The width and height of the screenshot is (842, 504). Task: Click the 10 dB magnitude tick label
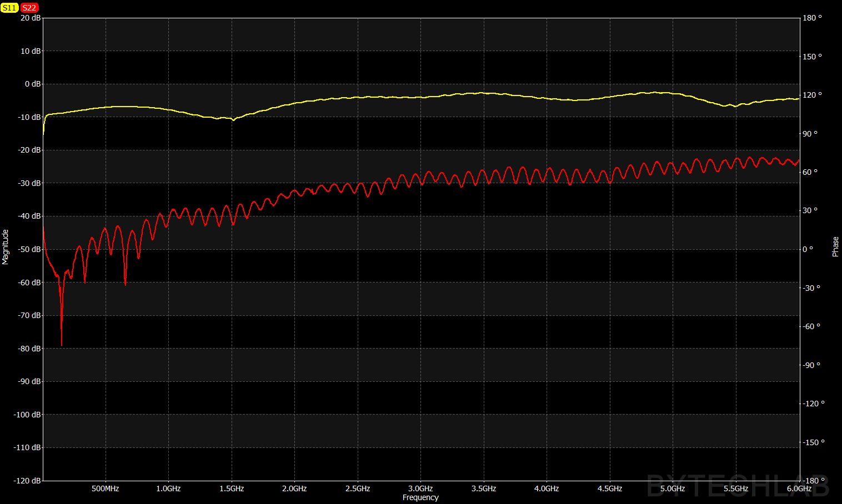(29, 51)
